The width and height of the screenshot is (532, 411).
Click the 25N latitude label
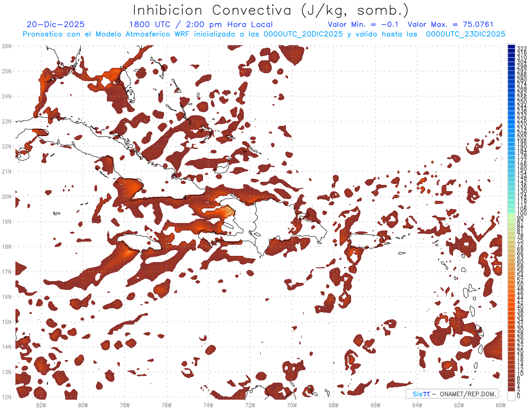(x=7, y=71)
